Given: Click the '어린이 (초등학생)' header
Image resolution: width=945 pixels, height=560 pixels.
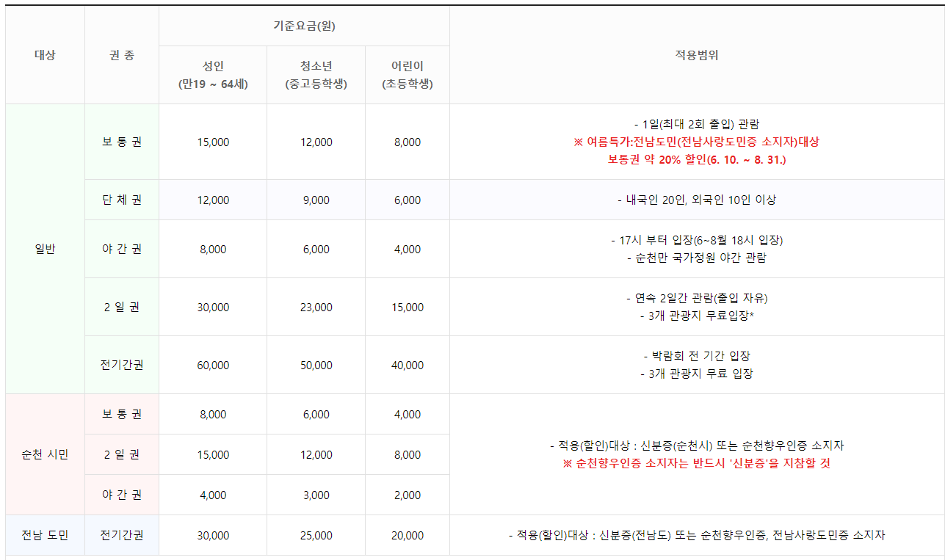Looking at the screenshot, I should (x=408, y=75).
